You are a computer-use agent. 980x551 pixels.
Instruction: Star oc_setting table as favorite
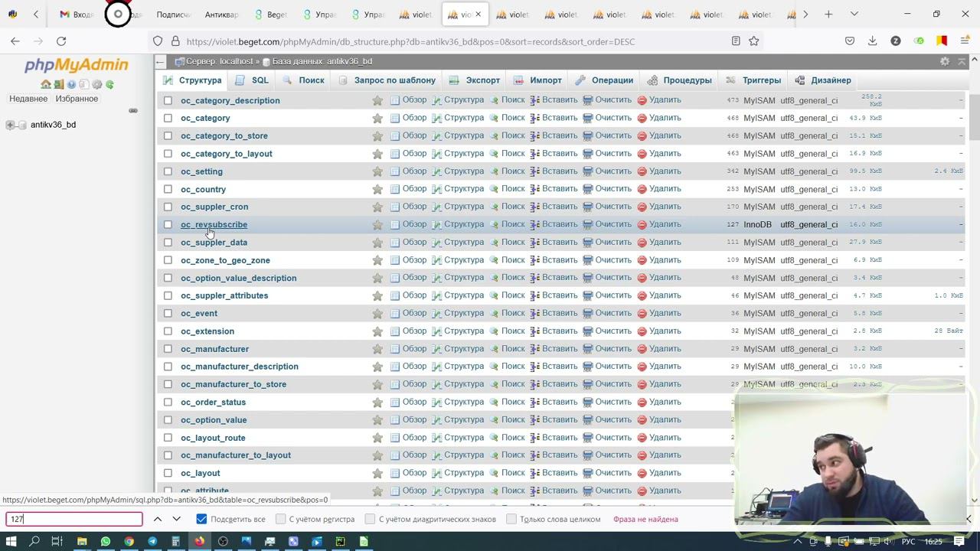pos(377,171)
